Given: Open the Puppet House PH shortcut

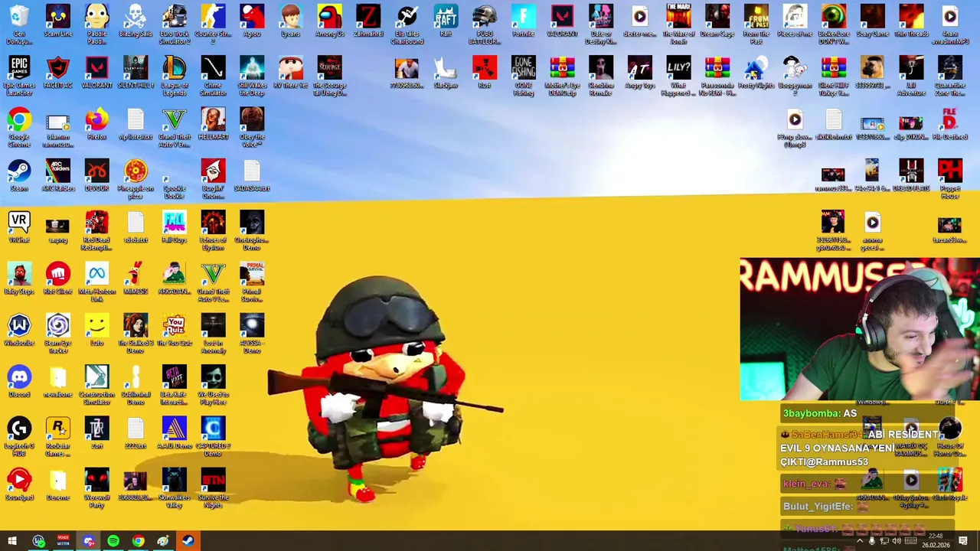Looking at the screenshot, I should point(949,179).
